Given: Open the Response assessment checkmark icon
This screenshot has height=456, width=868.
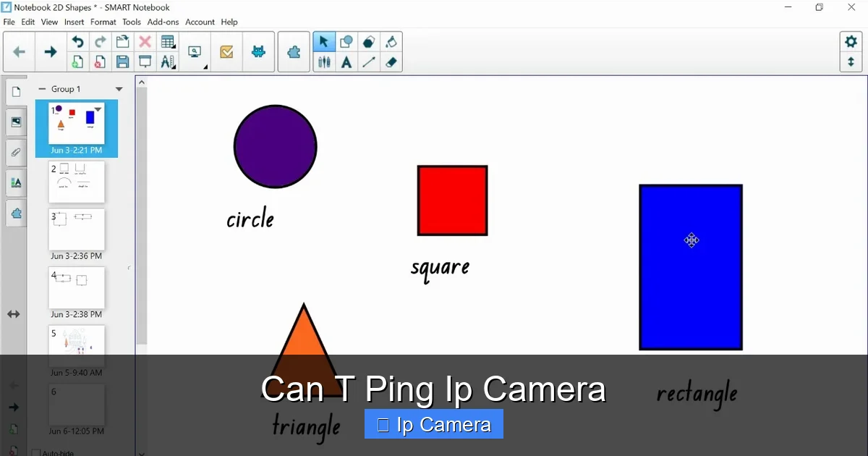Looking at the screenshot, I should pyautogui.click(x=226, y=52).
